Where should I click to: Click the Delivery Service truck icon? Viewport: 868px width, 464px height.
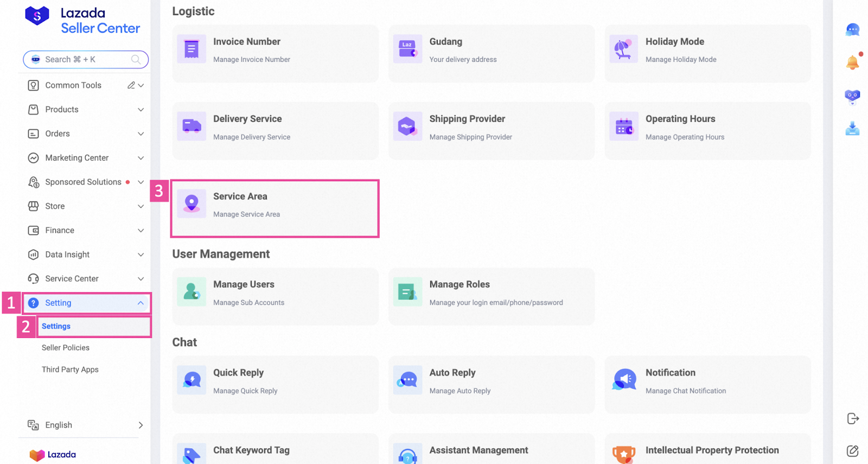[x=192, y=126]
